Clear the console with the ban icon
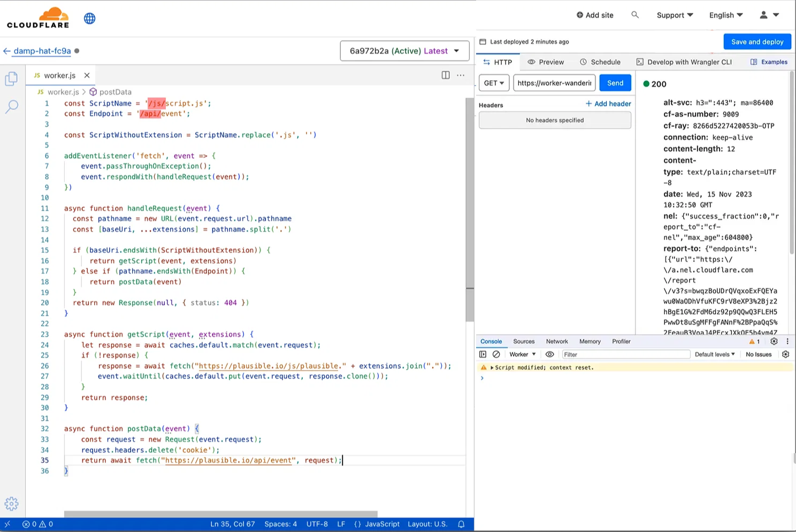796x532 pixels. 496,354
